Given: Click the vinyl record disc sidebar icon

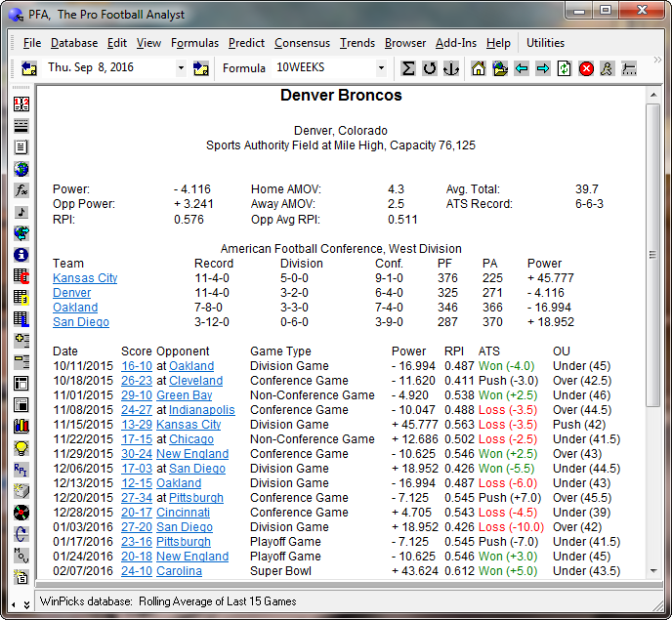Looking at the screenshot, I should coord(21,513).
